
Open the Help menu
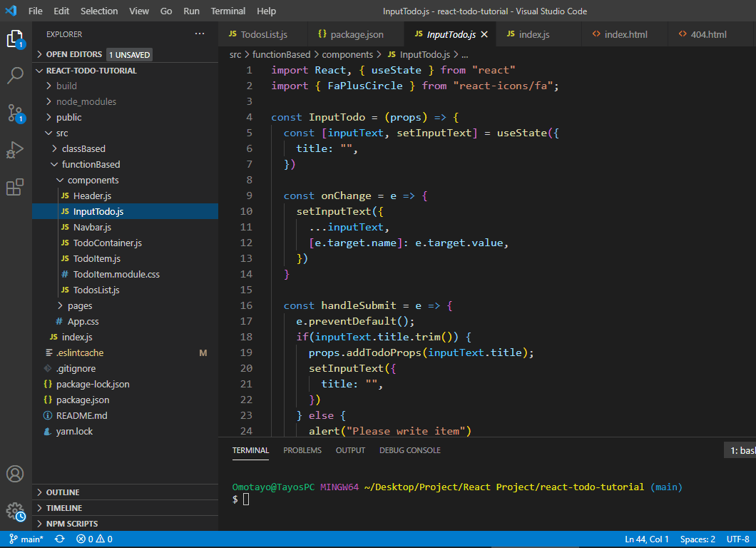coord(266,11)
